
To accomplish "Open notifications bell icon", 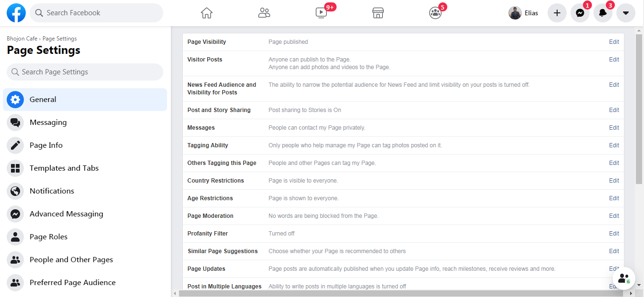I will point(603,13).
